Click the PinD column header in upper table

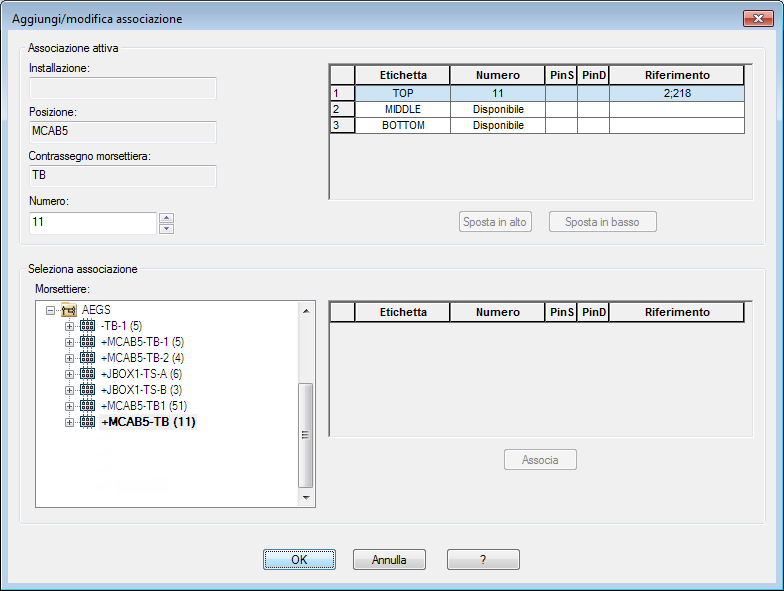594,76
